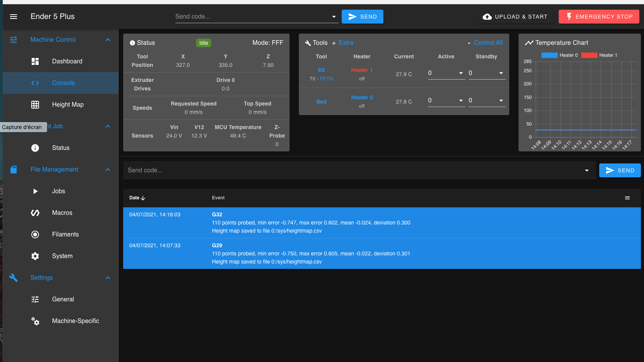Image resolution: width=644 pixels, height=362 pixels.
Task: Click the Filaments spool icon
Action: point(35,235)
